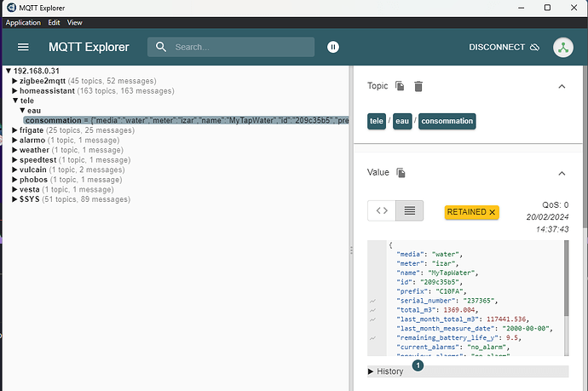Image resolution: width=588 pixels, height=391 pixels.
Task: Click the MQTT Explorer title-bar app icon
Action: (x=11, y=8)
